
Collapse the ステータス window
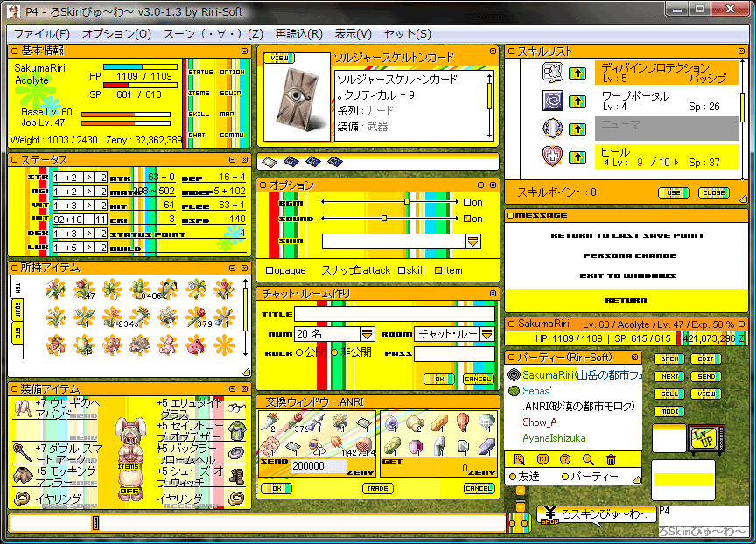(233, 159)
